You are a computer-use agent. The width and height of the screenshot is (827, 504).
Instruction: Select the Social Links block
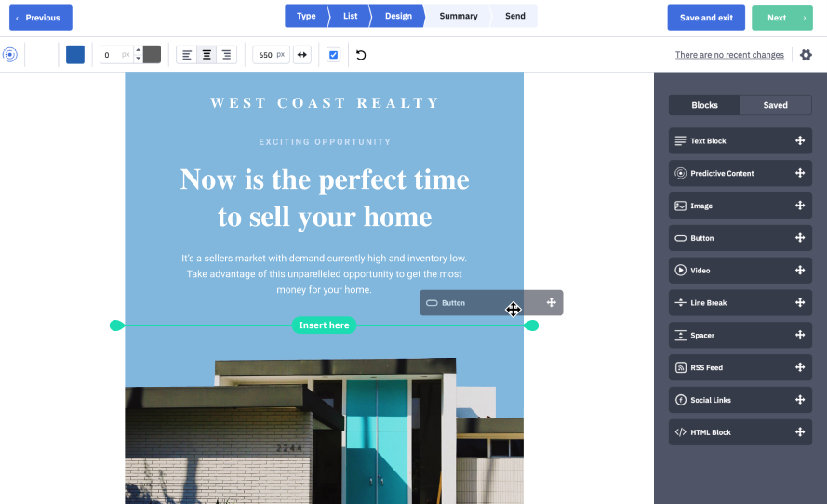740,400
